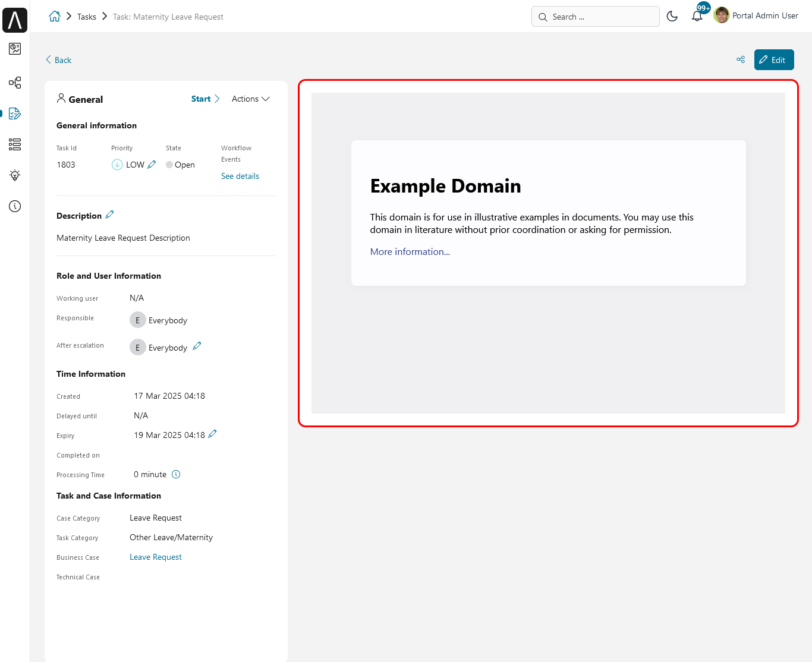This screenshot has height=662, width=812.
Task: Click the Portal Admin User name
Action: [765, 15]
